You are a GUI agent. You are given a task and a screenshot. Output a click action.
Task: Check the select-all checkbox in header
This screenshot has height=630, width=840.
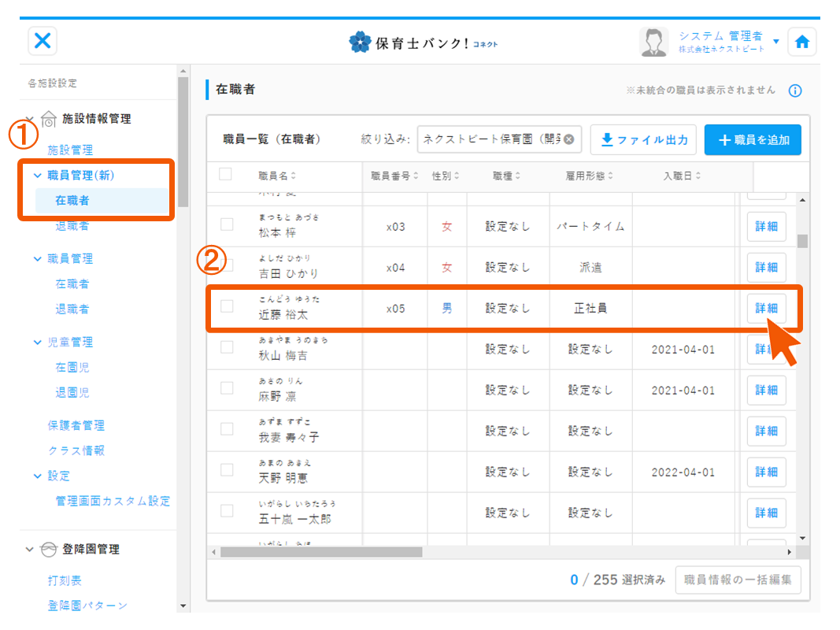pyautogui.click(x=226, y=174)
